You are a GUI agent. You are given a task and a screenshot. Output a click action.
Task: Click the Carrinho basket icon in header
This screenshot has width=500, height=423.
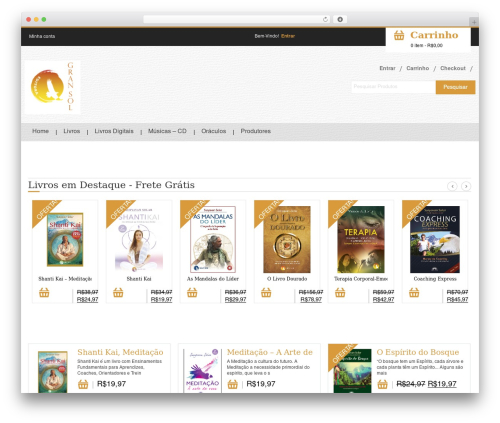click(399, 35)
